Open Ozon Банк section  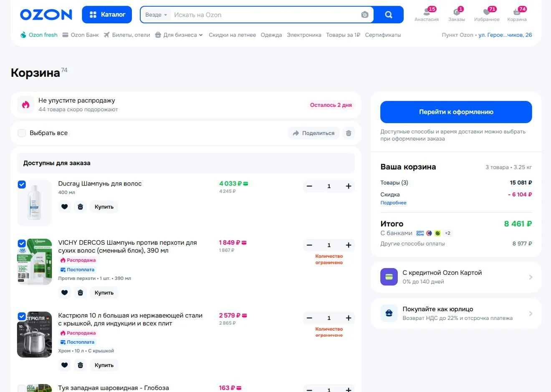click(x=81, y=35)
